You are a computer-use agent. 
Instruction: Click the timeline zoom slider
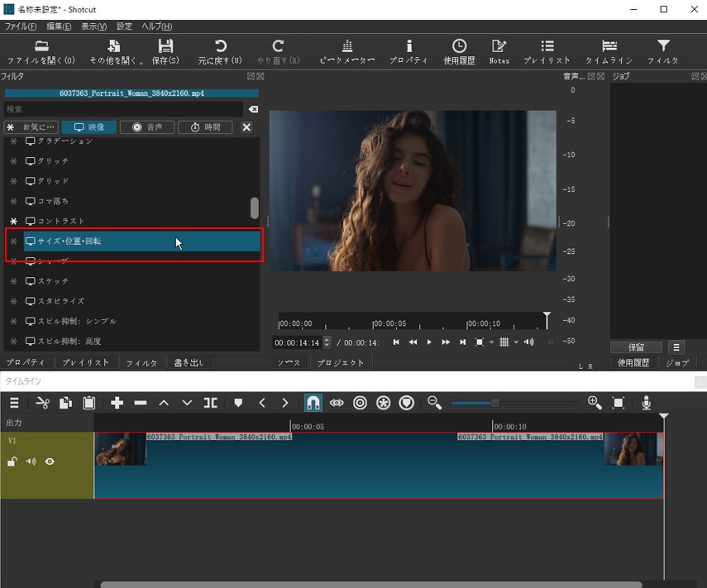click(494, 403)
